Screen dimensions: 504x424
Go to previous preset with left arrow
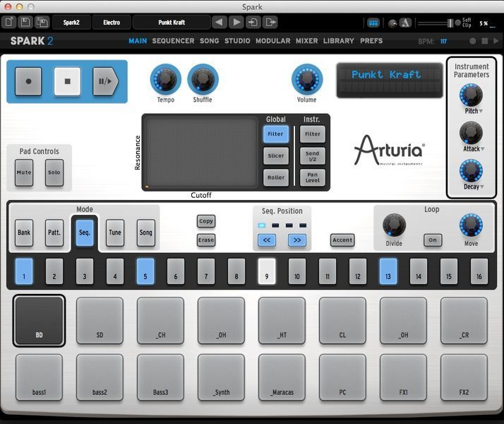coord(219,23)
